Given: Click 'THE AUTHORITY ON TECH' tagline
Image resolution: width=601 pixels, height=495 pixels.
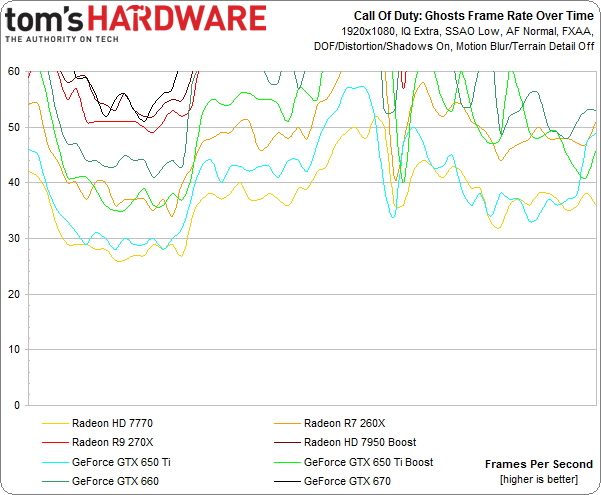Looking at the screenshot, I should 62,39.
